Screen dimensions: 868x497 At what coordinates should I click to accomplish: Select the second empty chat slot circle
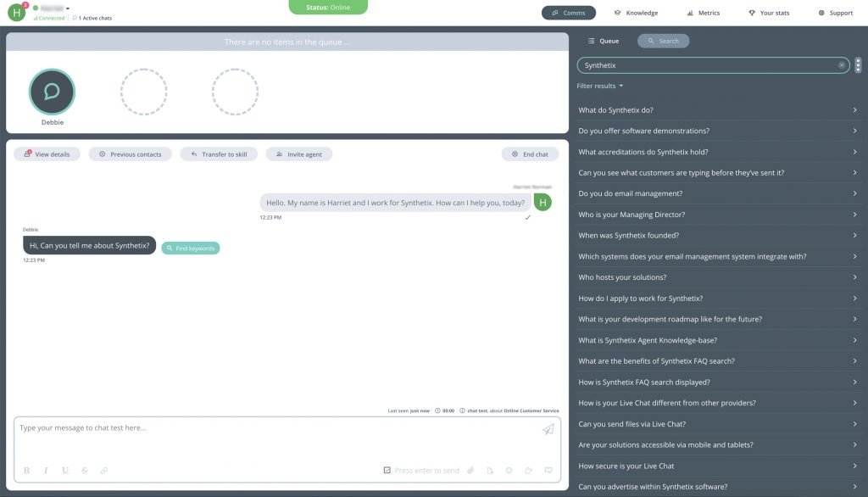click(235, 92)
